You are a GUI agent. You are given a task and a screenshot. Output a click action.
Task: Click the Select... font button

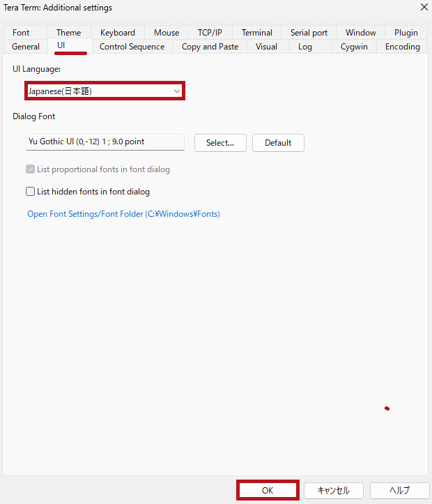(219, 143)
